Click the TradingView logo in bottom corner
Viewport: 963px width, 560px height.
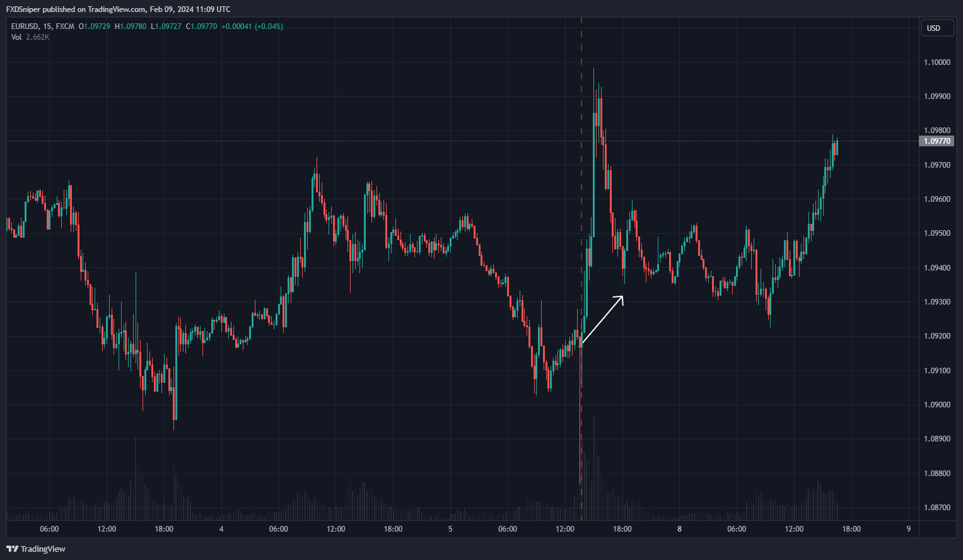click(36, 549)
